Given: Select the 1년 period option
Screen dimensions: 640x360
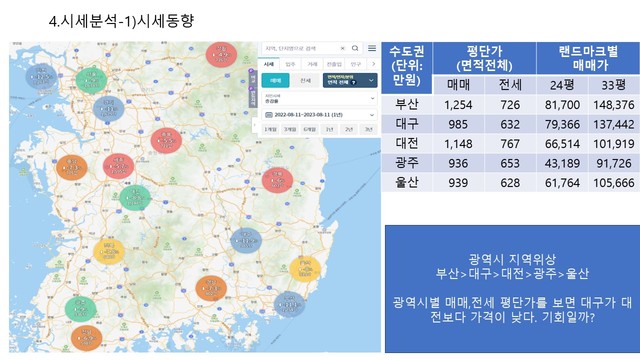Looking at the screenshot, I should tap(329, 129).
